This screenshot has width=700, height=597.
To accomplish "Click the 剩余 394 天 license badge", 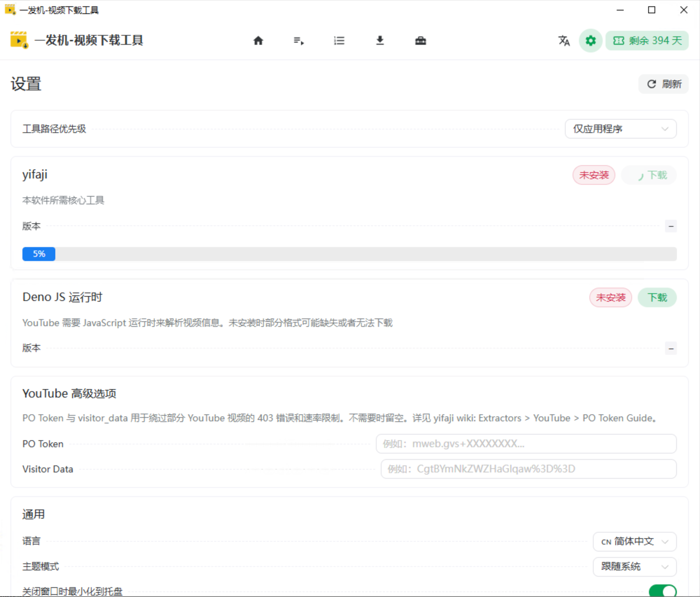I will tap(647, 41).
